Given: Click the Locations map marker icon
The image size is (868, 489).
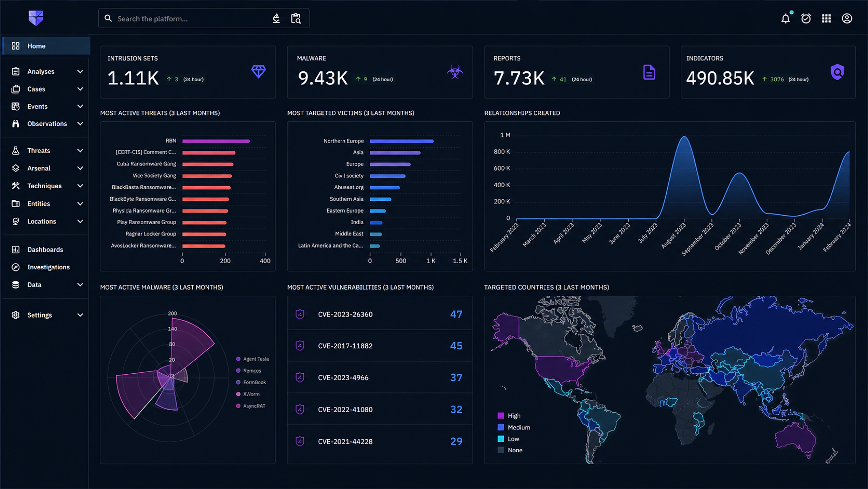Looking at the screenshot, I should click(x=16, y=221).
